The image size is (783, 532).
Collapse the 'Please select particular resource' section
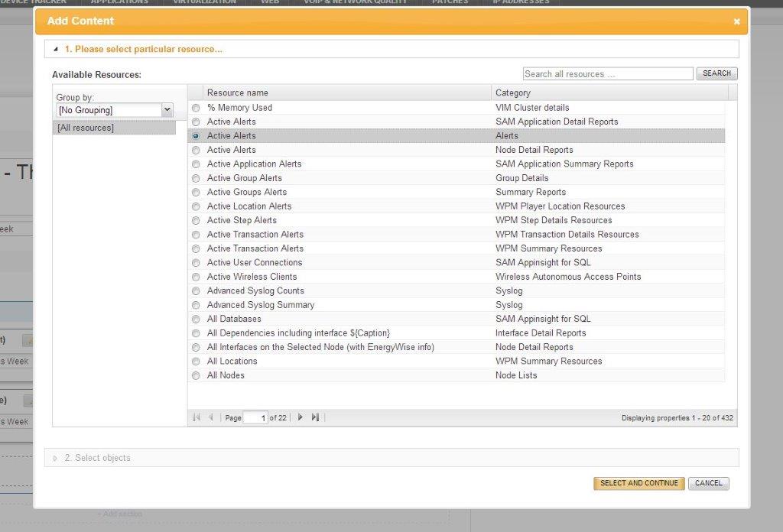coord(55,50)
